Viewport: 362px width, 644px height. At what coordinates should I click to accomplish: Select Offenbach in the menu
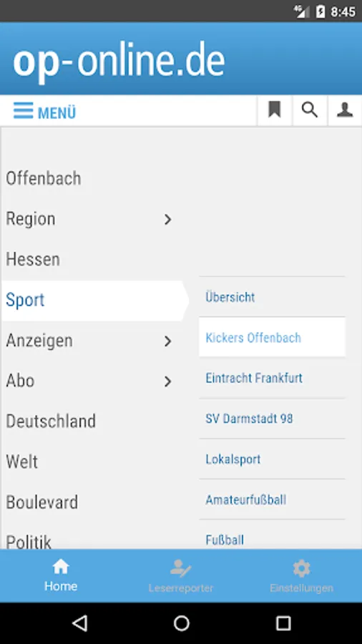click(x=44, y=179)
